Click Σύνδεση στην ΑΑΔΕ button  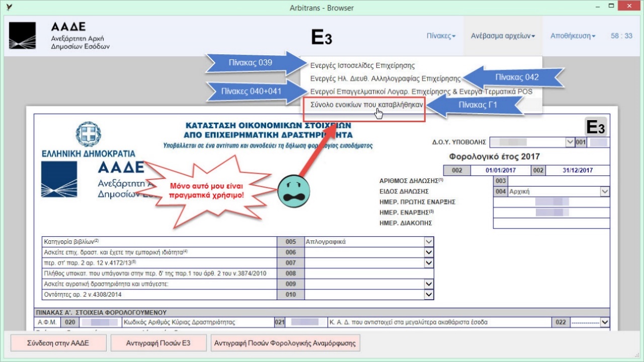(58, 343)
